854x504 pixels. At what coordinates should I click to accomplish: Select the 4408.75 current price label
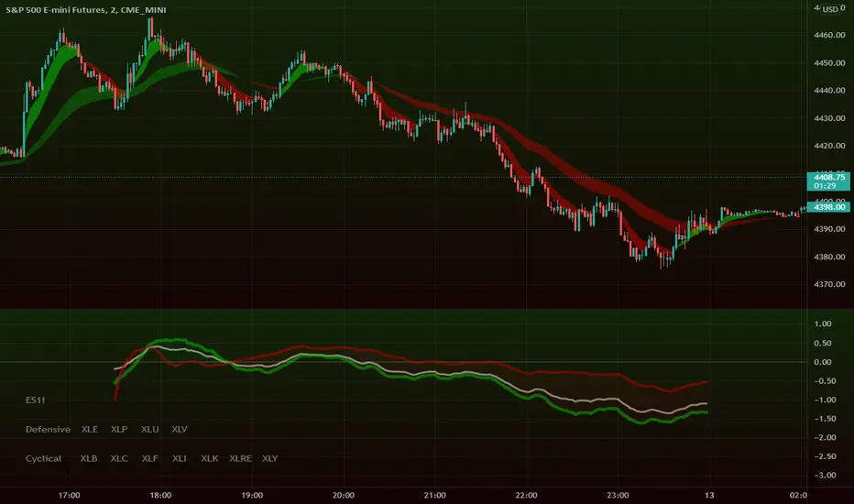[827, 181]
